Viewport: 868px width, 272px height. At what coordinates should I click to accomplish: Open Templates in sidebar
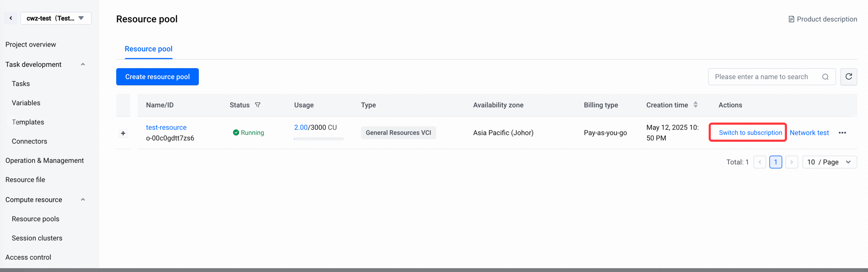pyautogui.click(x=28, y=122)
